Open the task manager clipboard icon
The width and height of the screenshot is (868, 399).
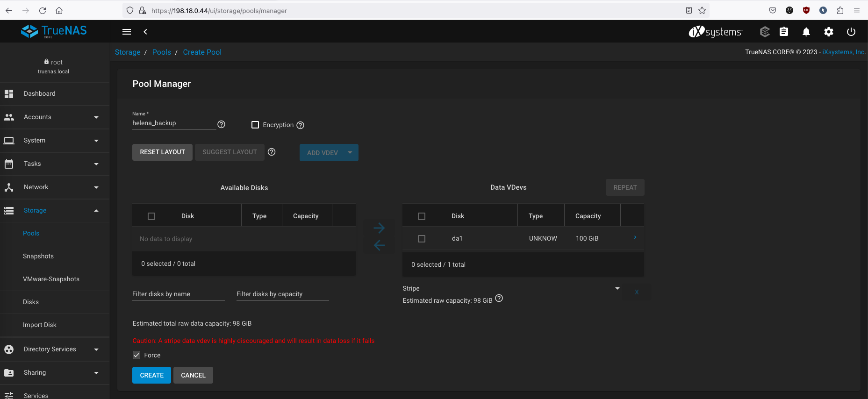[784, 32]
